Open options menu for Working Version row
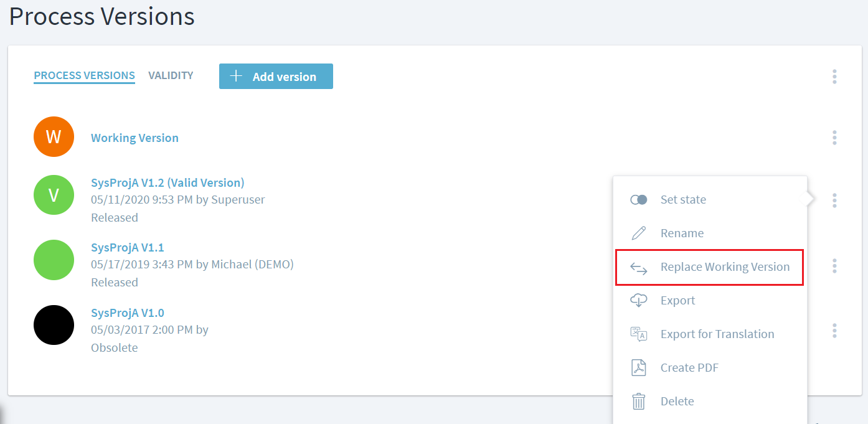 click(x=834, y=138)
